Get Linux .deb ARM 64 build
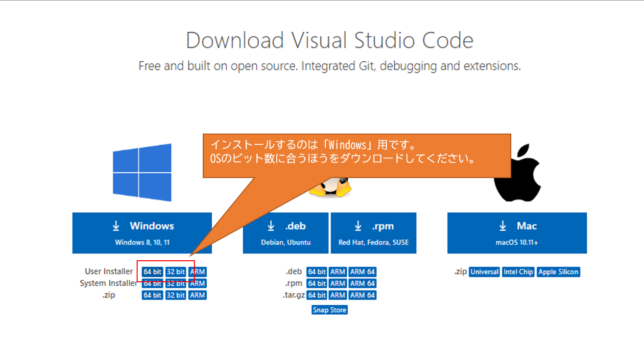The width and height of the screenshot is (644, 340). coord(362,272)
